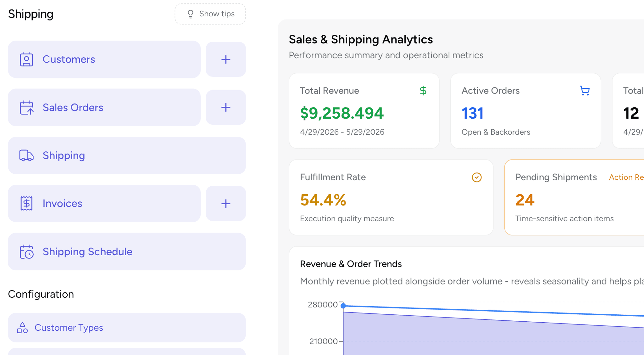Viewport: 644px width, 355px height.
Task: Select the Fulfillment Rate value 54.4%
Action: pyautogui.click(x=323, y=200)
